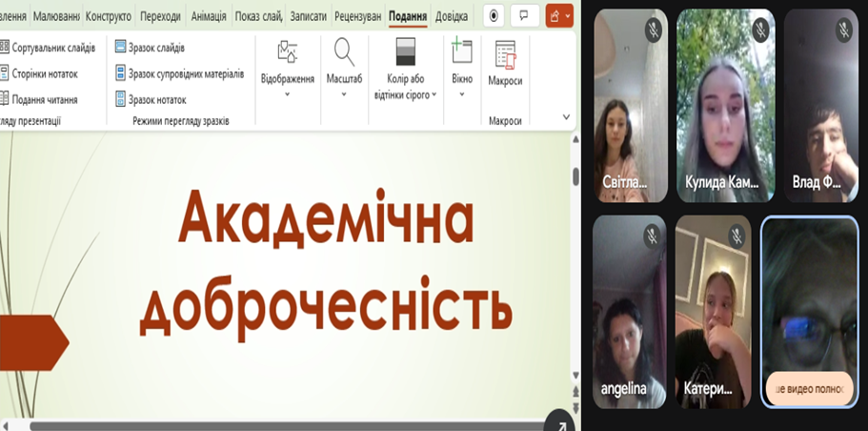The image size is (868, 431).
Task: Switch to Сторінки нотаток view
Action: click(x=44, y=73)
